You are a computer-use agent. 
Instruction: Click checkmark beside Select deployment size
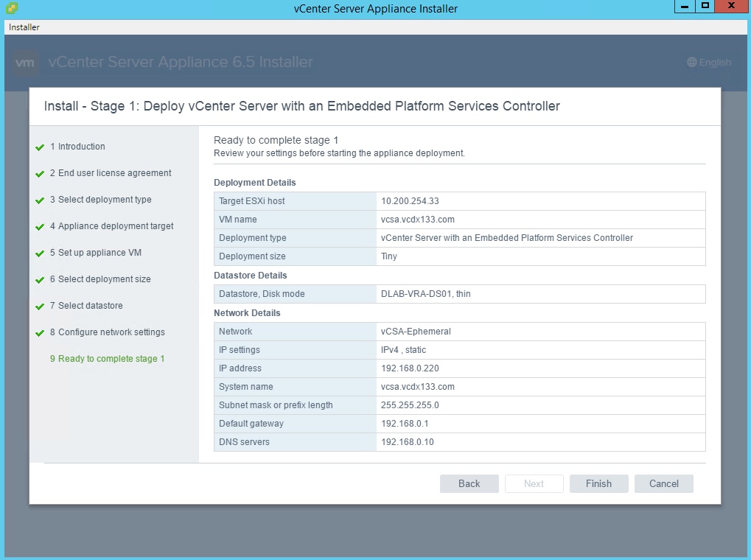point(40,280)
